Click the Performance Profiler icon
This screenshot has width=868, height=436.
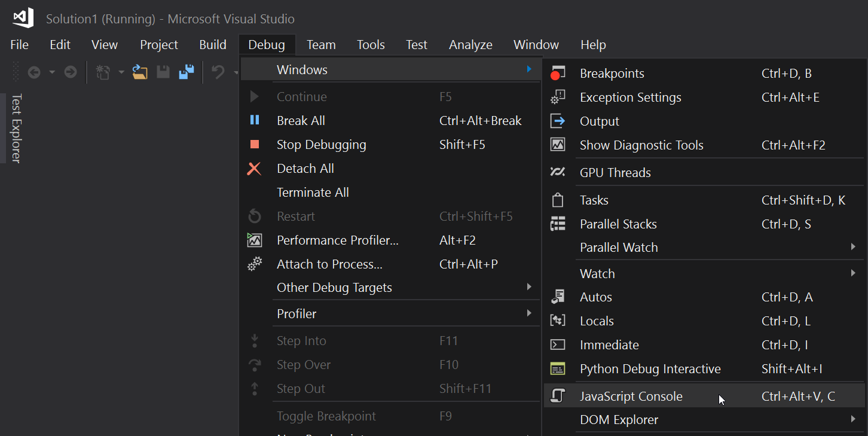coord(255,240)
